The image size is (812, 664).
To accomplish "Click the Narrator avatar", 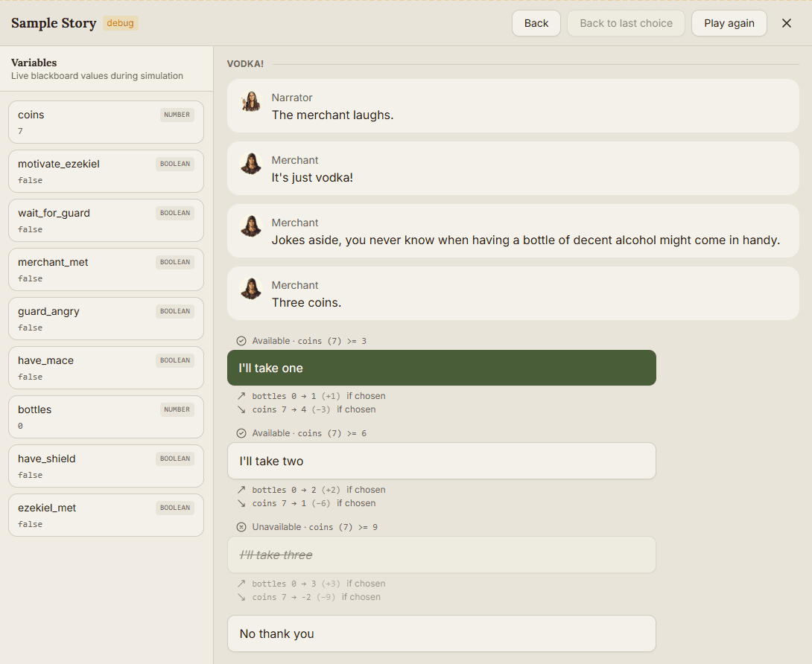I will point(251,101).
